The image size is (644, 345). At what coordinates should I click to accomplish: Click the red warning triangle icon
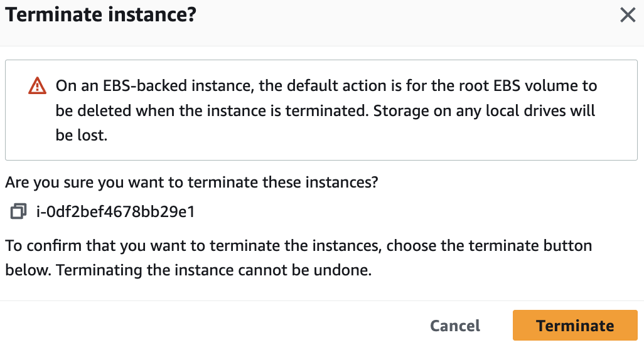(38, 86)
